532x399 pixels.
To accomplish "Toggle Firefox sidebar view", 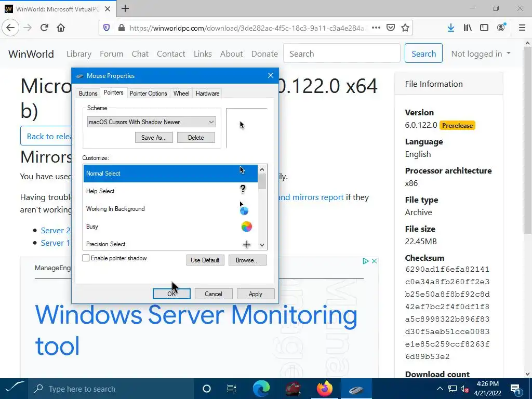I will (484, 28).
